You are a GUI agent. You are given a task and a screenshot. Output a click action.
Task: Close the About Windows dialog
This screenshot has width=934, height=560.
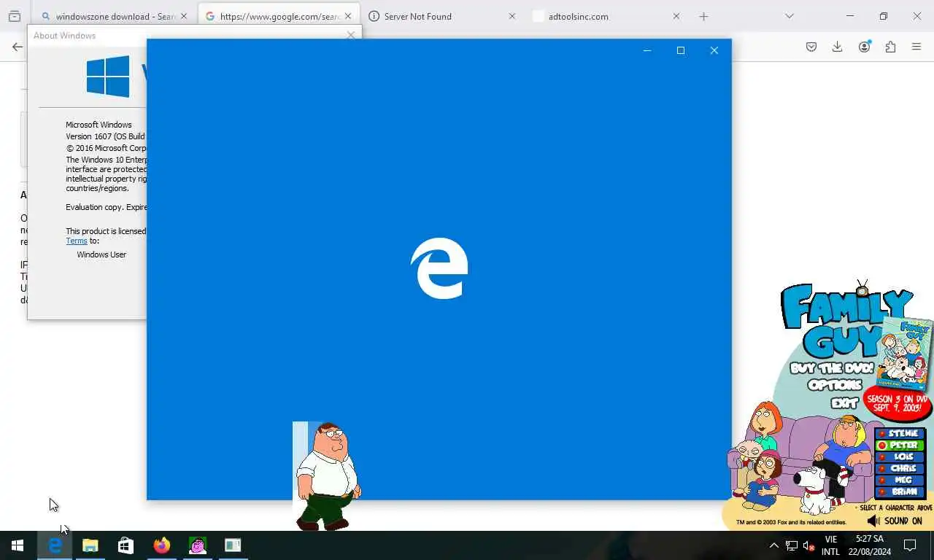pyautogui.click(x=351, y=35)
